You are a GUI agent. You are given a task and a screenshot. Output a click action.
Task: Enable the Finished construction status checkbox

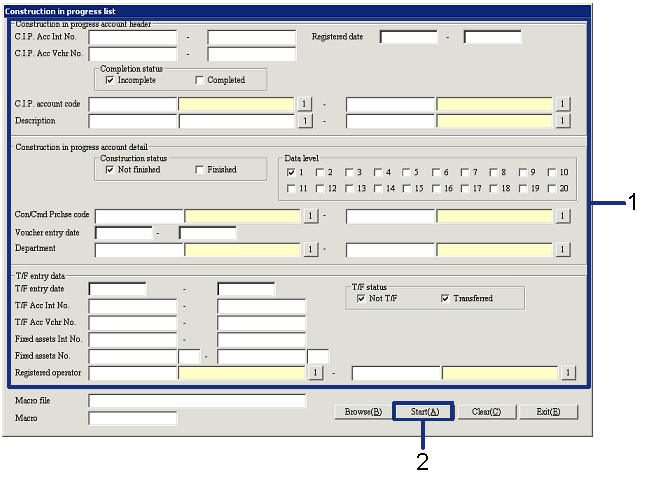(199, 170)
